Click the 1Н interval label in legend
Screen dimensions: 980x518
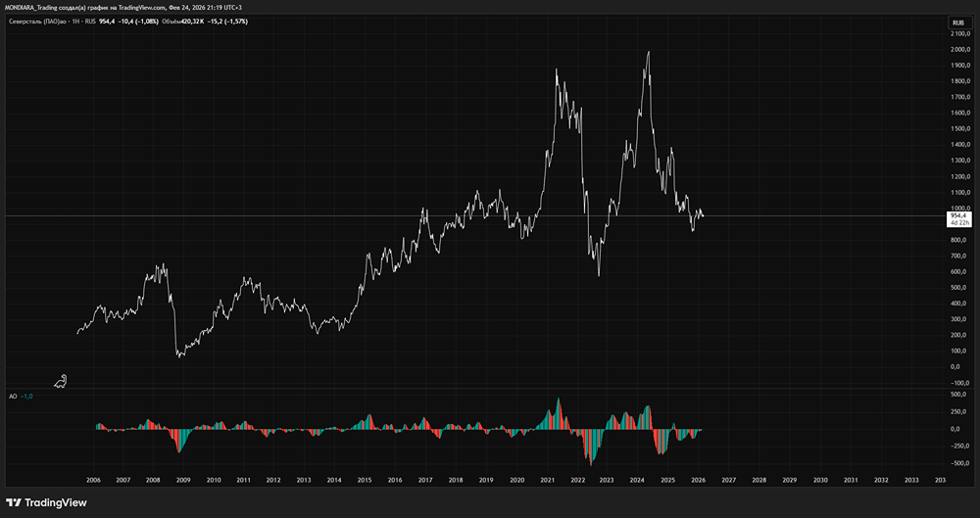73,22
